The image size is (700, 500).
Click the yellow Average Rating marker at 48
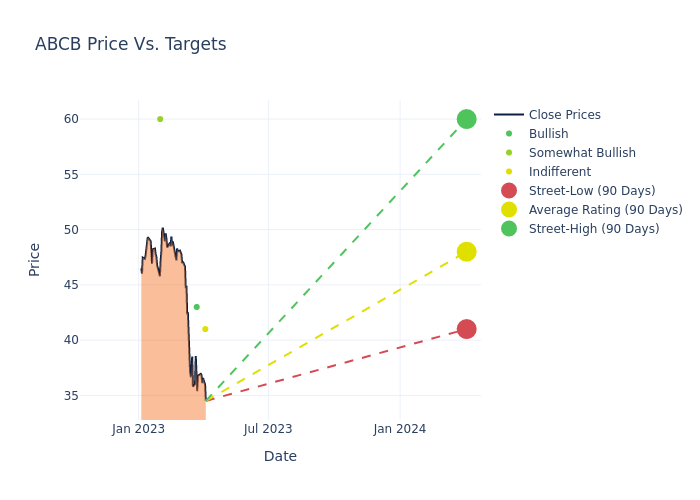pos(466,252)
